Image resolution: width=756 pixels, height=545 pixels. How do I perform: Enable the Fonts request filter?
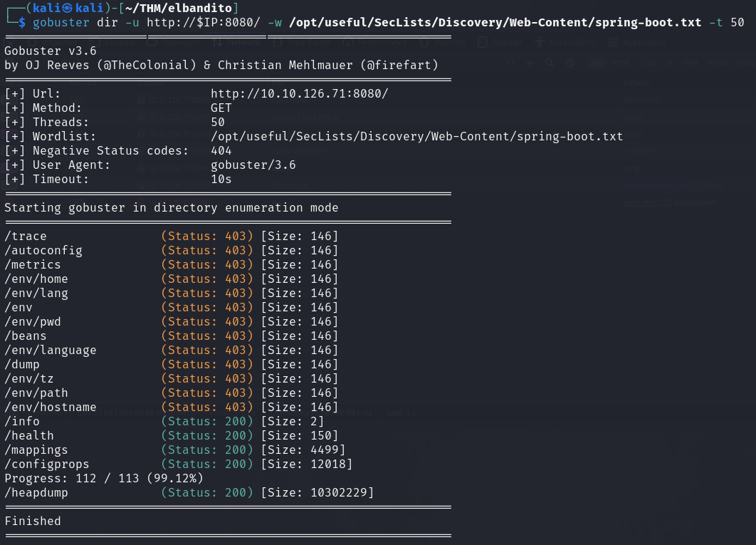tap(718, 63)
